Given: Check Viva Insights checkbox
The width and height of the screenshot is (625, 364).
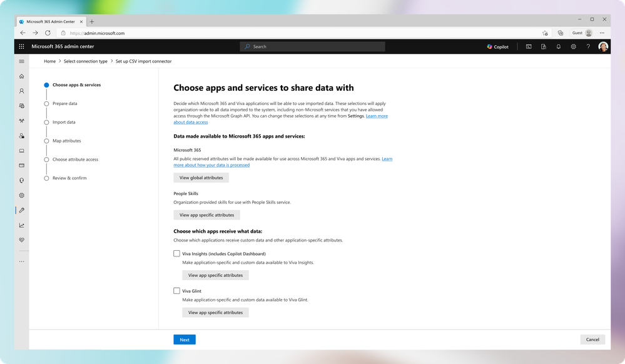Looking at the screenshot, I should click(x=176, y=253).
